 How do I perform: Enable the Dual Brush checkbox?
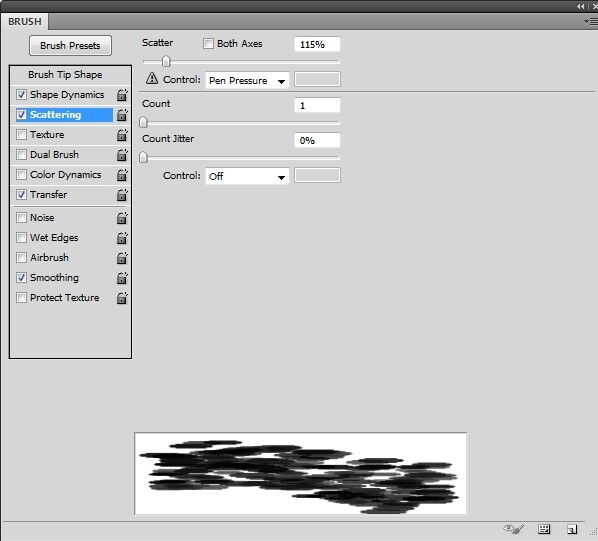pos(21,154)
